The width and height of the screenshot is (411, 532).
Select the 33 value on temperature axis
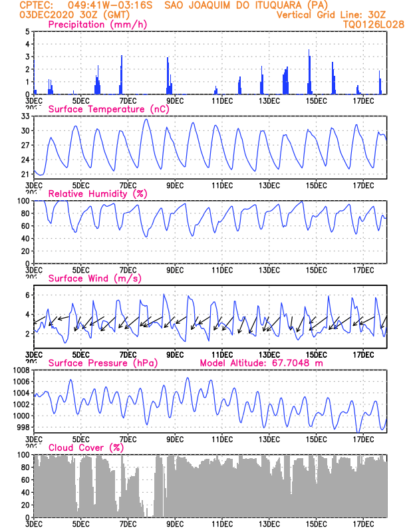click(25, 116)
